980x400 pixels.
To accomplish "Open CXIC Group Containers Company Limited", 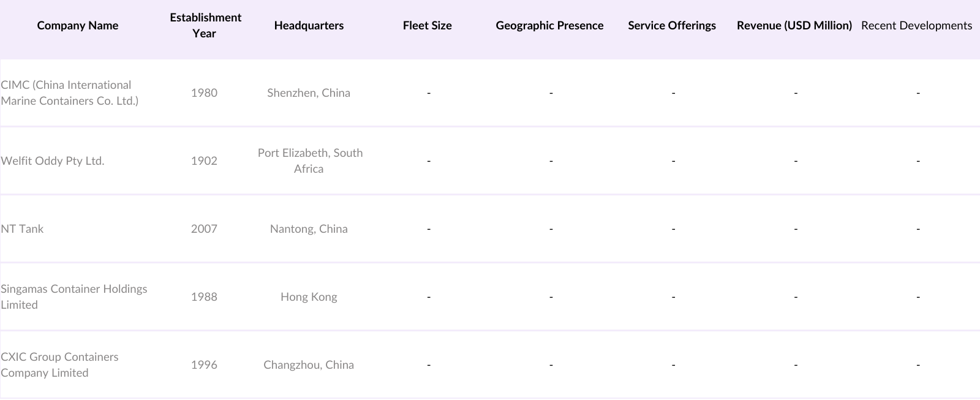I will coord(60,365).
